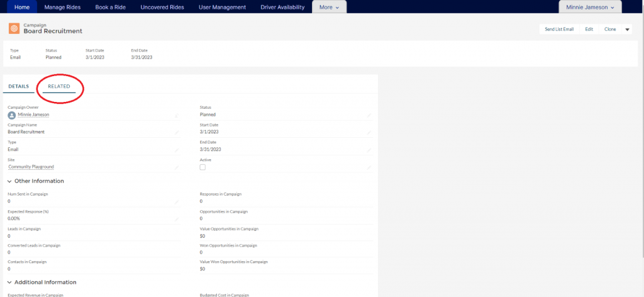
Task: Click edit pencil for Num Sent in Campaign
Action: point(177,201)
